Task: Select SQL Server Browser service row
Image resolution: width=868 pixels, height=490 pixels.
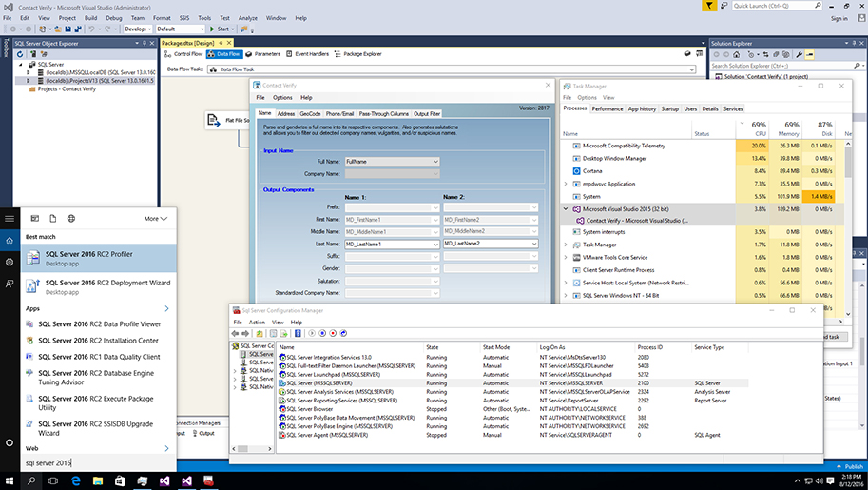Action: click(x=513, y=409)
